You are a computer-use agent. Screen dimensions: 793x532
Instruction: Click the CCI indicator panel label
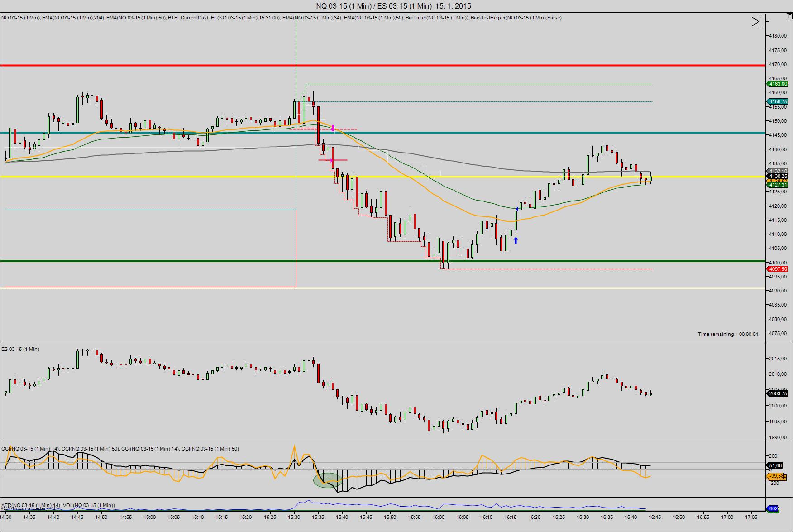120,449
